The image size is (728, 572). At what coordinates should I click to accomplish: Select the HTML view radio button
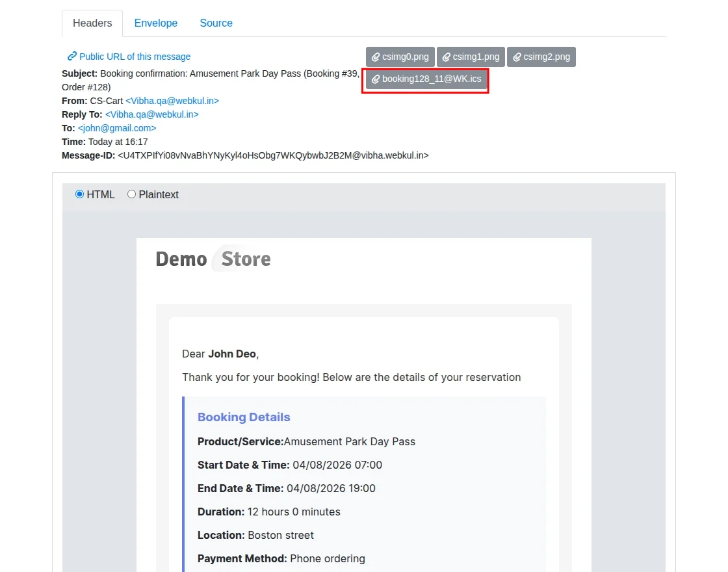(80, 194)
